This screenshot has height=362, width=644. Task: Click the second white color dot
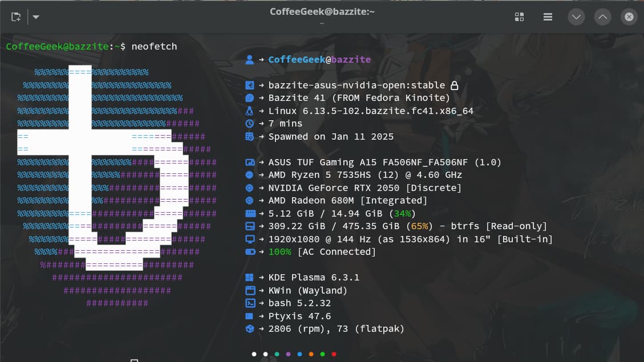265,354
